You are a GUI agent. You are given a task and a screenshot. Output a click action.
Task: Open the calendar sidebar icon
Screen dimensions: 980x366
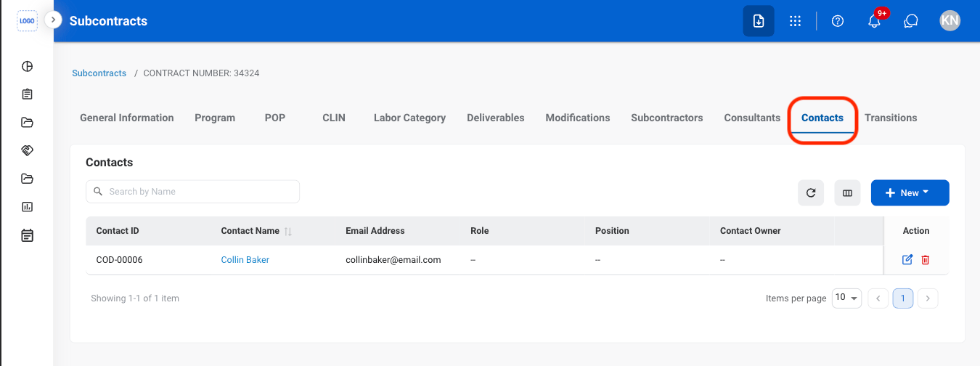click(x=28, y=235)
